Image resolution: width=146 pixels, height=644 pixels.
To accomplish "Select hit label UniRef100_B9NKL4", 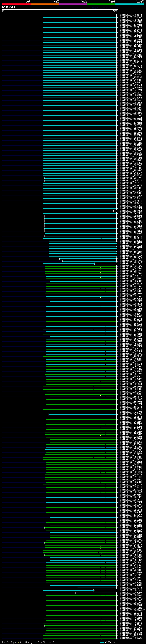I will (x=131, y=211).
